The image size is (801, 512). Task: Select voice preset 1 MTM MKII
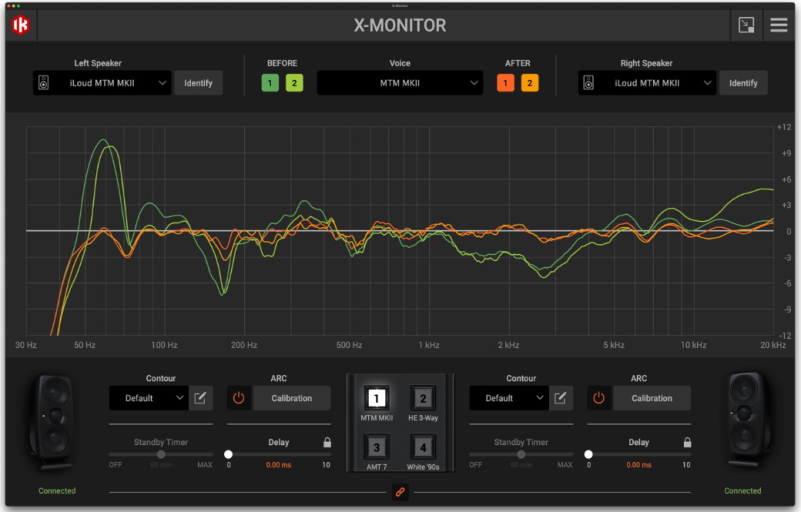tap(376, 398)
